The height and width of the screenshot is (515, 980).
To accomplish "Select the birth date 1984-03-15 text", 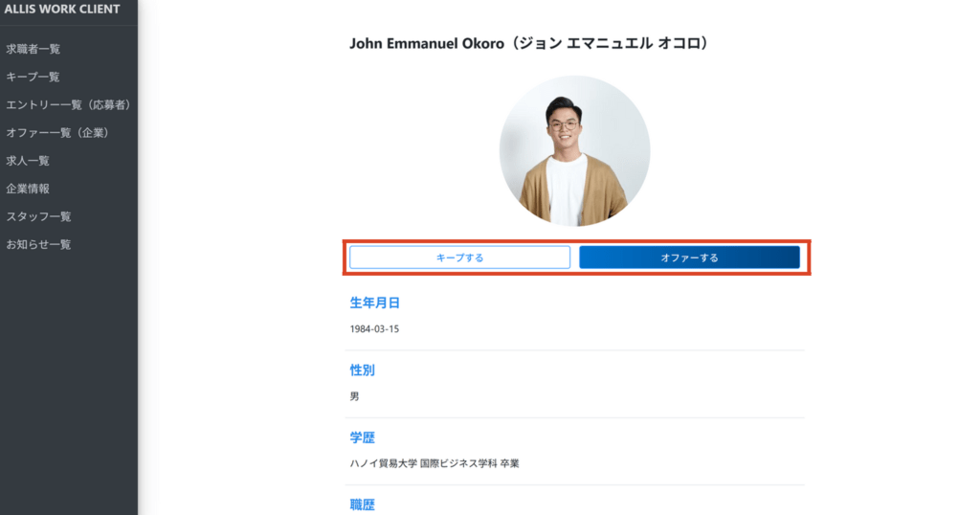I will [374, 329].
